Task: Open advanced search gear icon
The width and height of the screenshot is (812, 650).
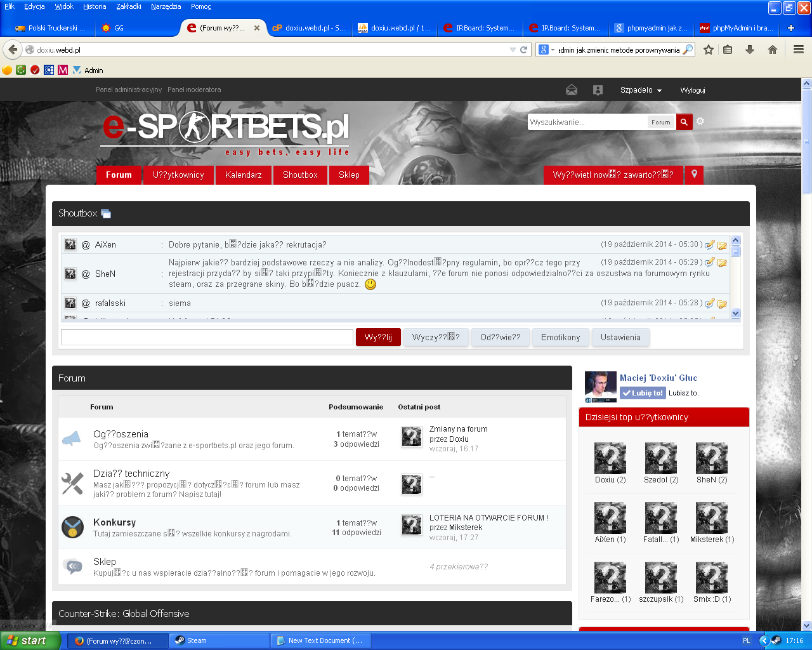Action: (700, 121)
